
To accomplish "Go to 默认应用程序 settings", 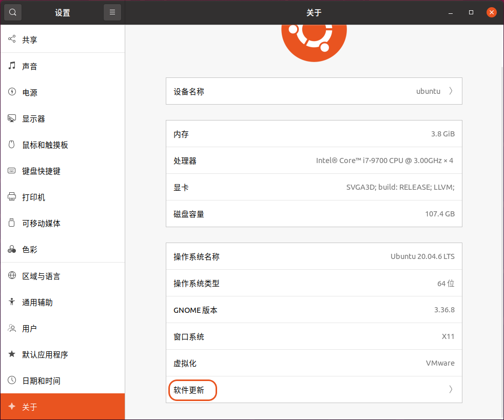I will (63, 355).
